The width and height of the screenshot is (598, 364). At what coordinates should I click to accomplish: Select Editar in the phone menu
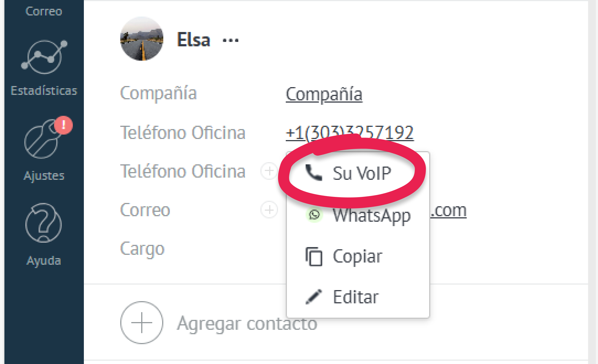pos(358,297)
